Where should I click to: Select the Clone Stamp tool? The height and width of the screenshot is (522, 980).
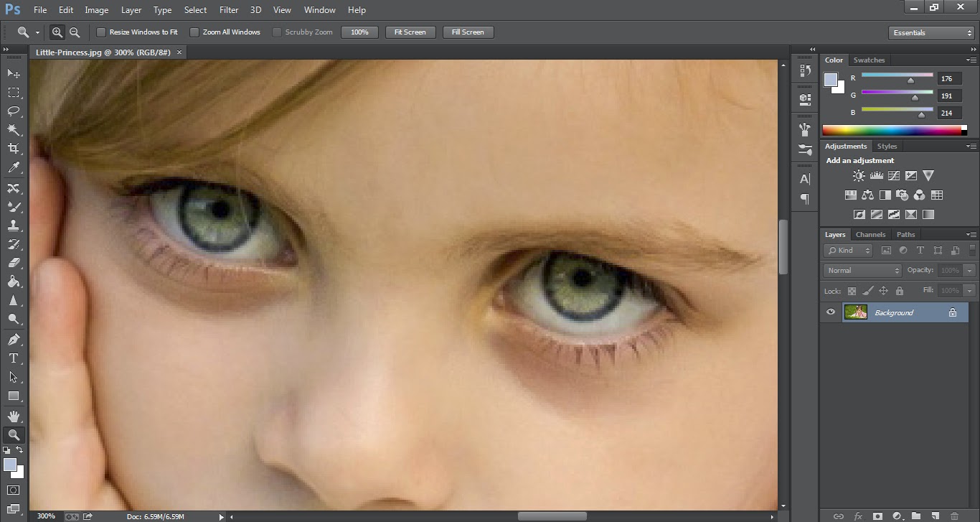(14, 225)
